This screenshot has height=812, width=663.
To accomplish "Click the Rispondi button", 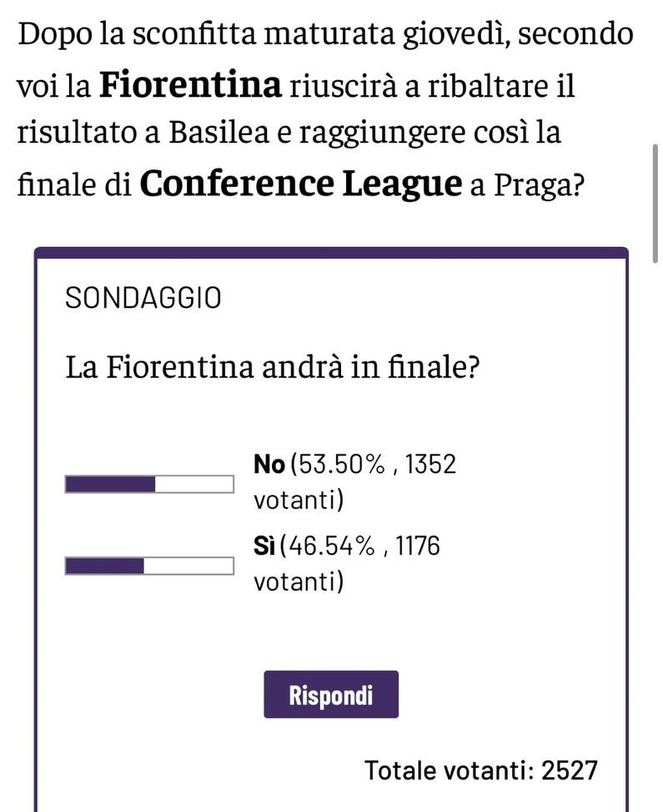I will (330, 693).
